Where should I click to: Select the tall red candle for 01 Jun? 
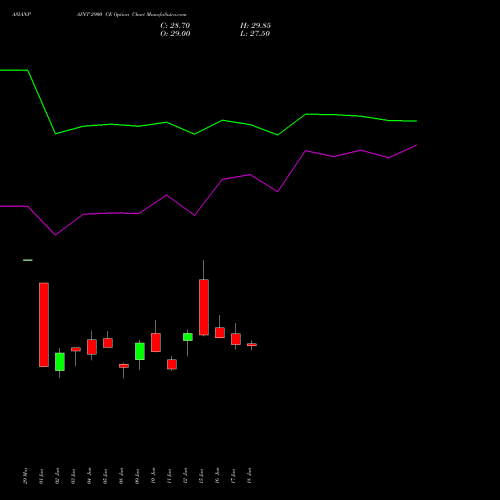44,325
